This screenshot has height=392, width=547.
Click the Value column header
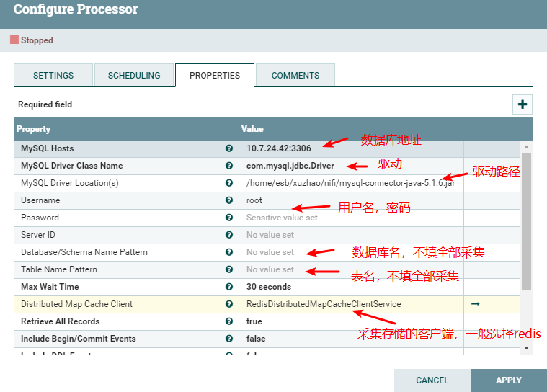coord(252,129)
